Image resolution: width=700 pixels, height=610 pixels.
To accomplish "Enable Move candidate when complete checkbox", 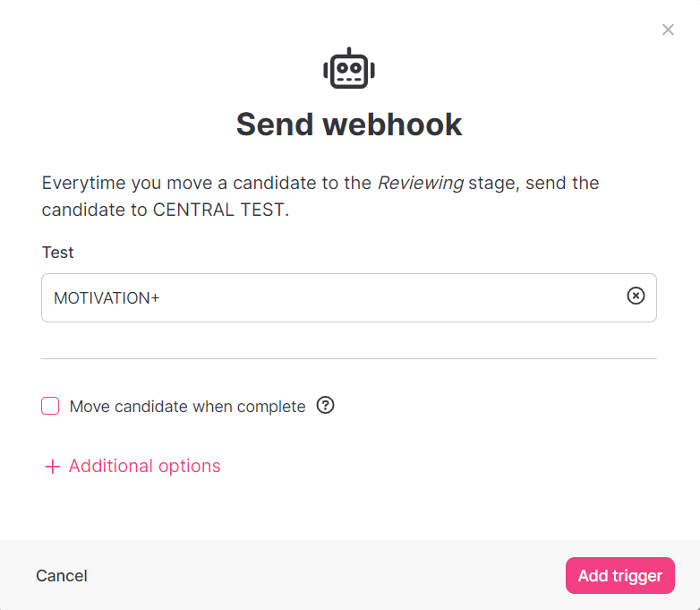I will pos(50,406).
